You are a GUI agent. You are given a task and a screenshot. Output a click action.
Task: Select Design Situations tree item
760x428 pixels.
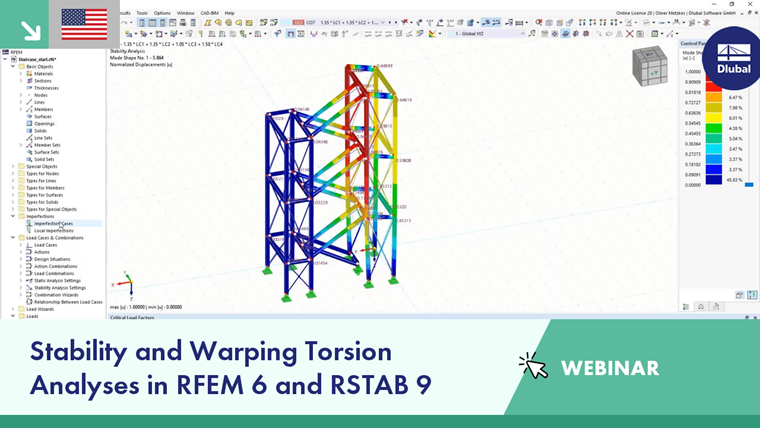(52, 259)
